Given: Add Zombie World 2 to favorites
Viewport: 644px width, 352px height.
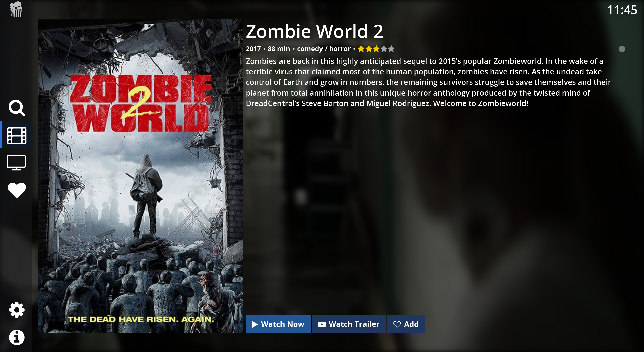Looking at the screenshot, I should click(x=406, y=324).
